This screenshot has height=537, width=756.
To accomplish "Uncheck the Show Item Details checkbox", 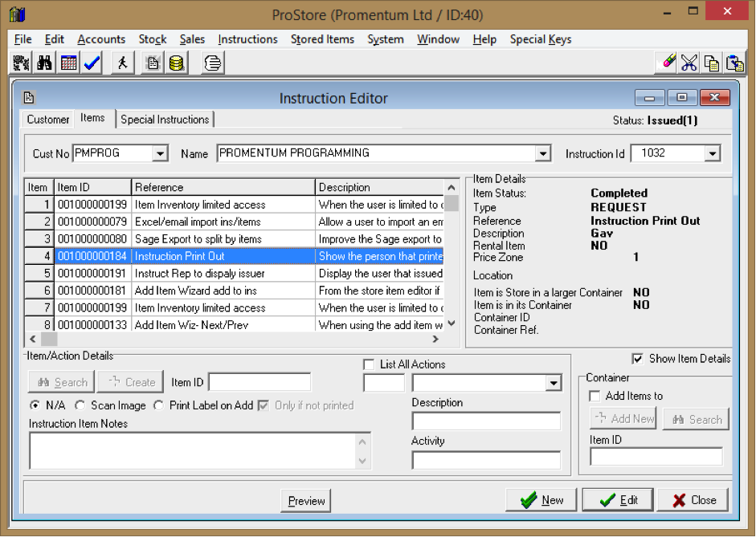I will tap(637, 359).
